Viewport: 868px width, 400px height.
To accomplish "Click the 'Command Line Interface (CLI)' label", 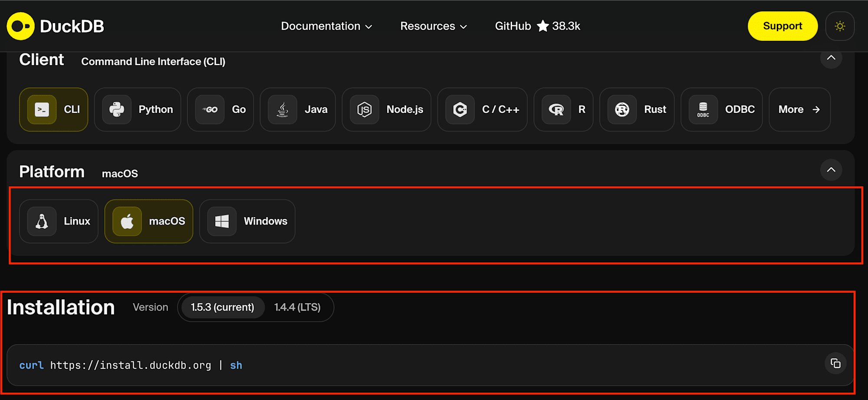I will pos(153,62).
